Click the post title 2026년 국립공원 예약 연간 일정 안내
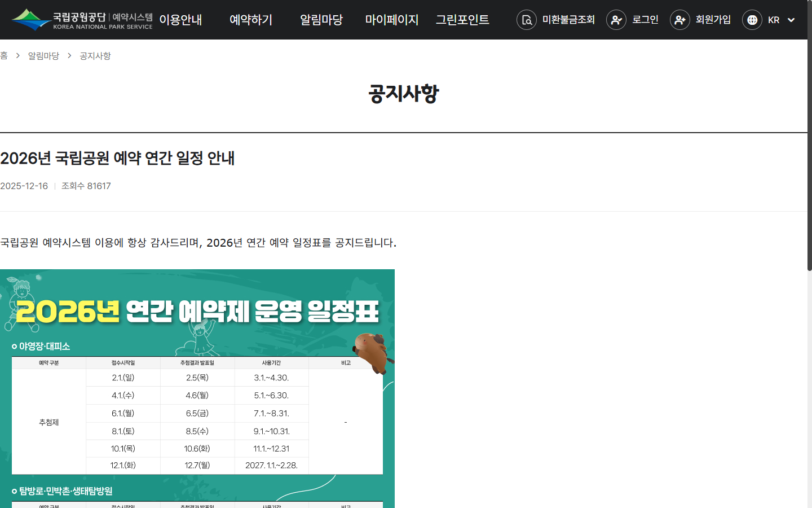Viewport: 812px width, 508px height. 117,158
